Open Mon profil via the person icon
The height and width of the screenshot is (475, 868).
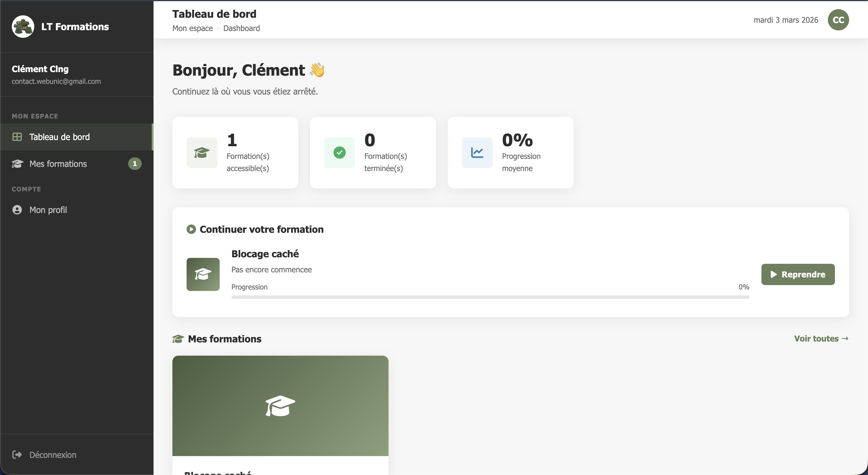[17, 210]
